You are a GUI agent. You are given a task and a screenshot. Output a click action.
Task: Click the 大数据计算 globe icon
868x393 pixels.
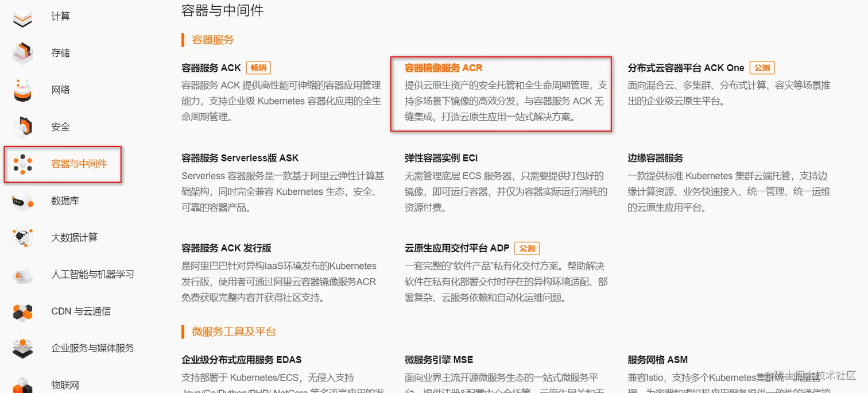click(23, 238)
